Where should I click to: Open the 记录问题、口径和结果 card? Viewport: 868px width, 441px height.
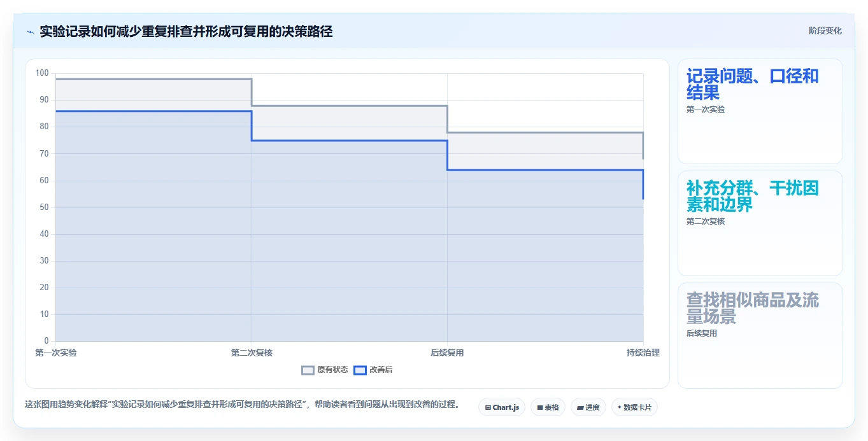760,111
